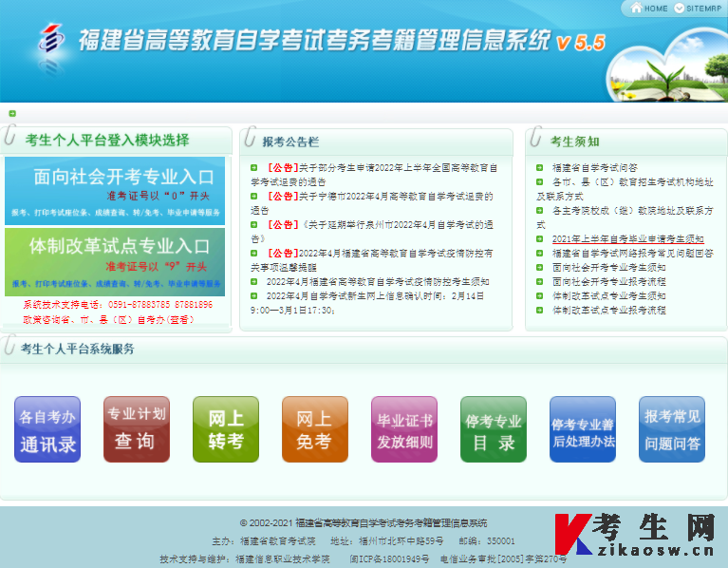
Task: Open 面向社会开考专业报考流程 link
Action: 608,281
